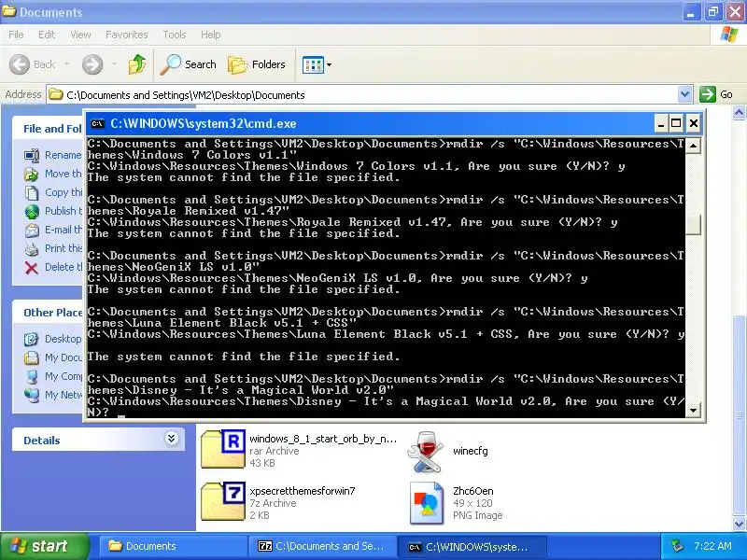Minimize the cmd.exe window
The image size is (747, 560).
tap(661, 124)
